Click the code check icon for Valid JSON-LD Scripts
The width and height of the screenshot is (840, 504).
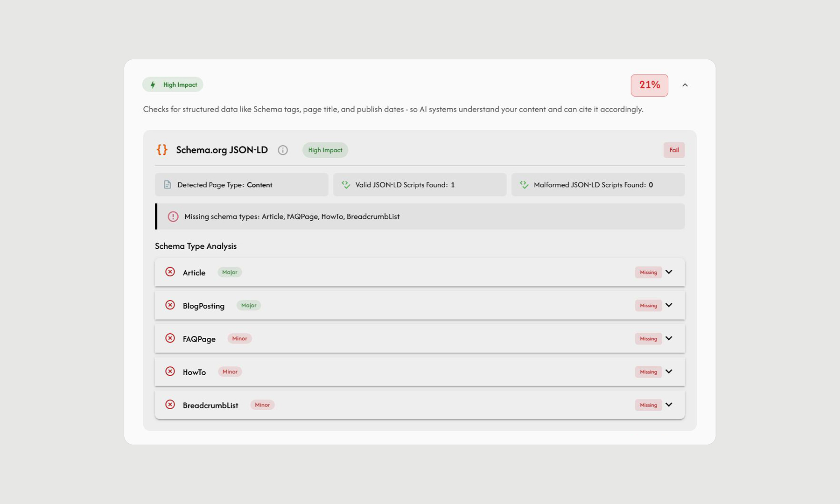(346, 185)
